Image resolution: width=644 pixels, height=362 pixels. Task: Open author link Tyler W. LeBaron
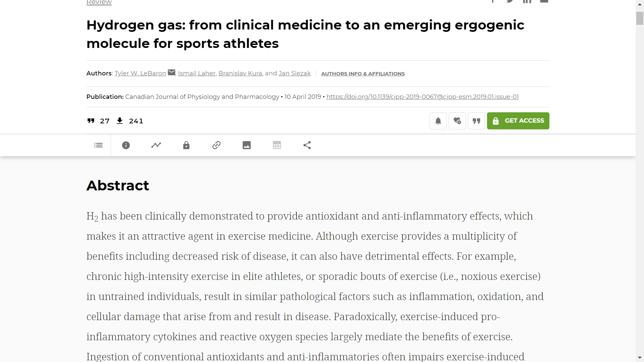coord(140,73)
